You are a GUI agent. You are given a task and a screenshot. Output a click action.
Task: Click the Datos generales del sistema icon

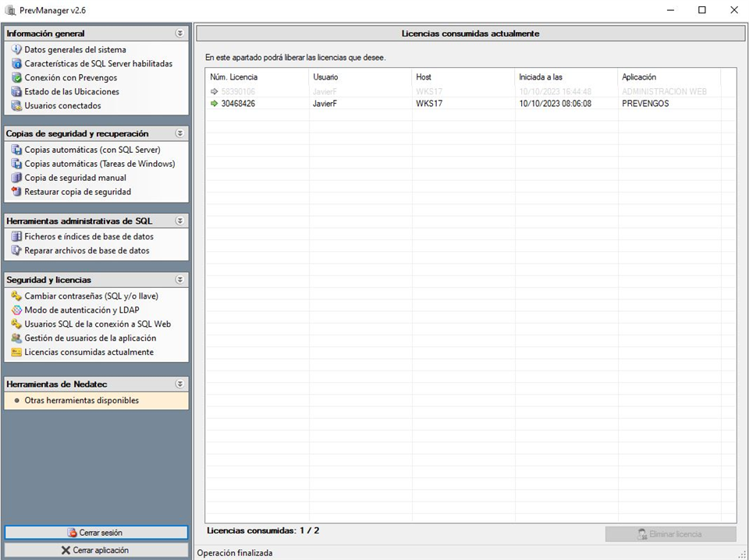pyautogui.click(x=16, y=50)
